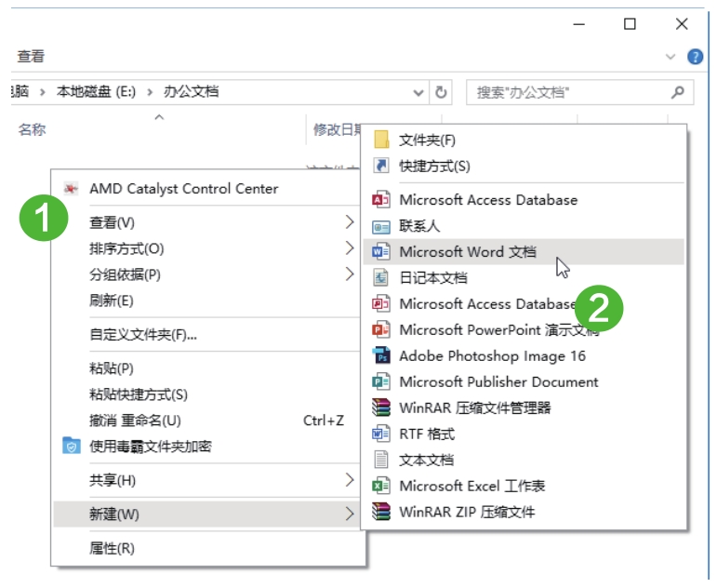The width and height of the screenshot is (717, 588).
Task: Click the folder icon next to 文件夹(F)
Action: [381, 140]
